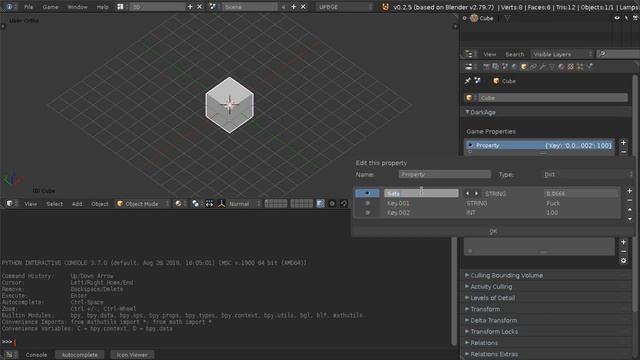Click the second layer button grid

302,204
